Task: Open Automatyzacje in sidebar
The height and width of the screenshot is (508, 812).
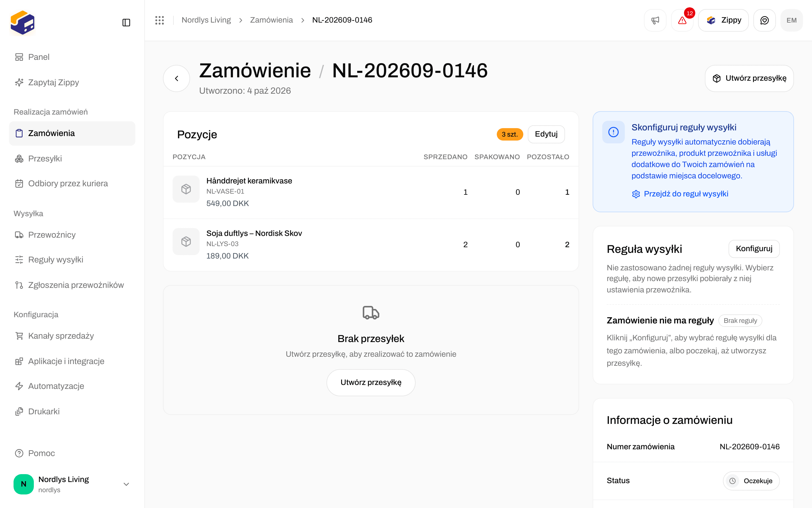Action: click(72, 386)
